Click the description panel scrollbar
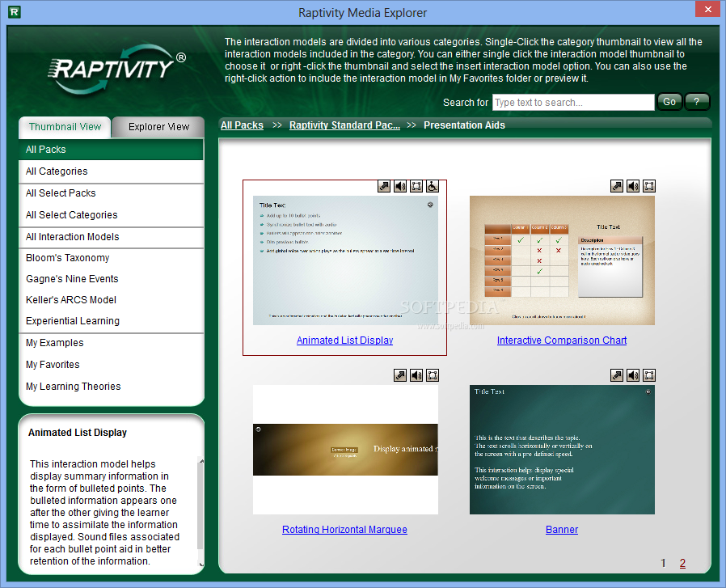 [201, 506]
